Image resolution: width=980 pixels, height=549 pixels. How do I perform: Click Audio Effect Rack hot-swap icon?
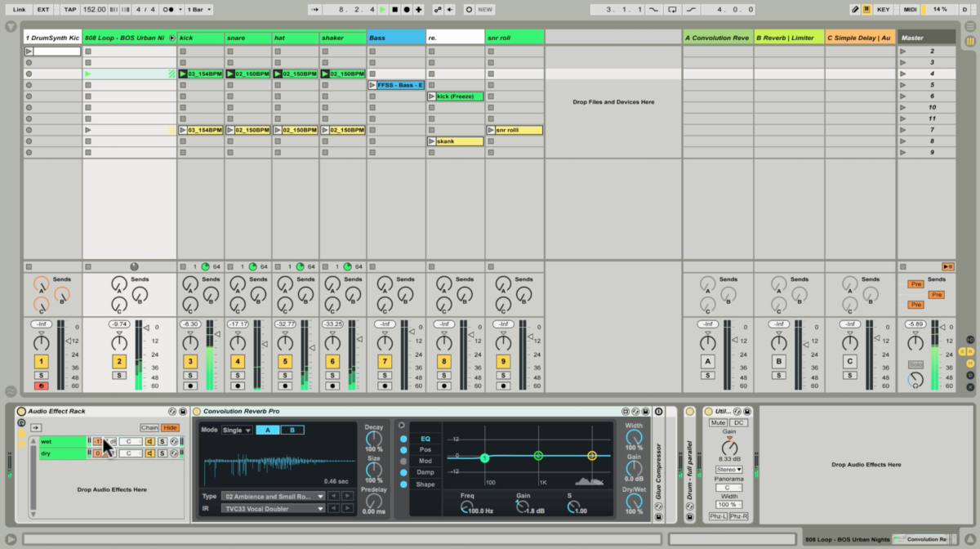click(172, 411)
